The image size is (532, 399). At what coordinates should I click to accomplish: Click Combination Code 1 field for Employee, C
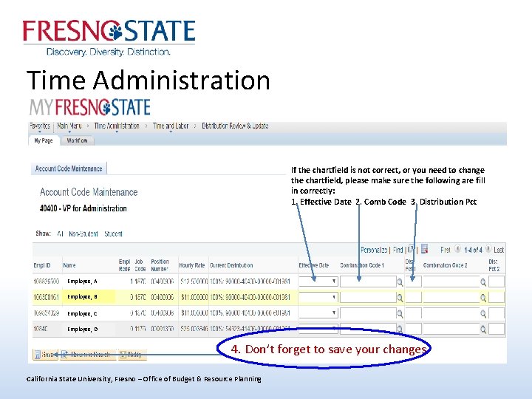(368, 313)
